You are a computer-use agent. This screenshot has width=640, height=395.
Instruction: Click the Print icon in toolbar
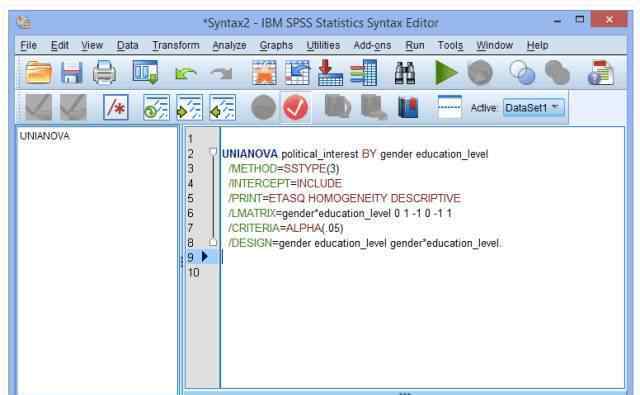click(104, 73)
